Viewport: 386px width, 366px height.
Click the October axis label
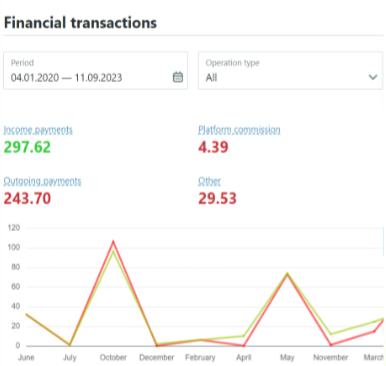point(113,358)
